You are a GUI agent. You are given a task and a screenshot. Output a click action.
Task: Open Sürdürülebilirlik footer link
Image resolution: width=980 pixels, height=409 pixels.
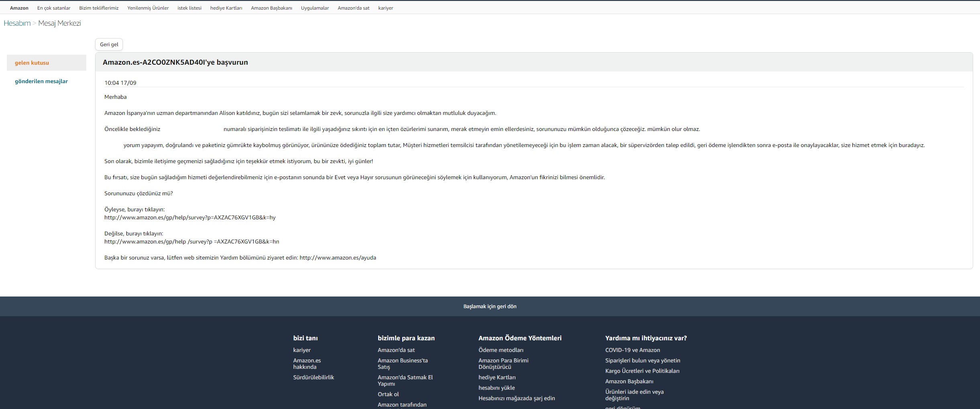(314, 377)
